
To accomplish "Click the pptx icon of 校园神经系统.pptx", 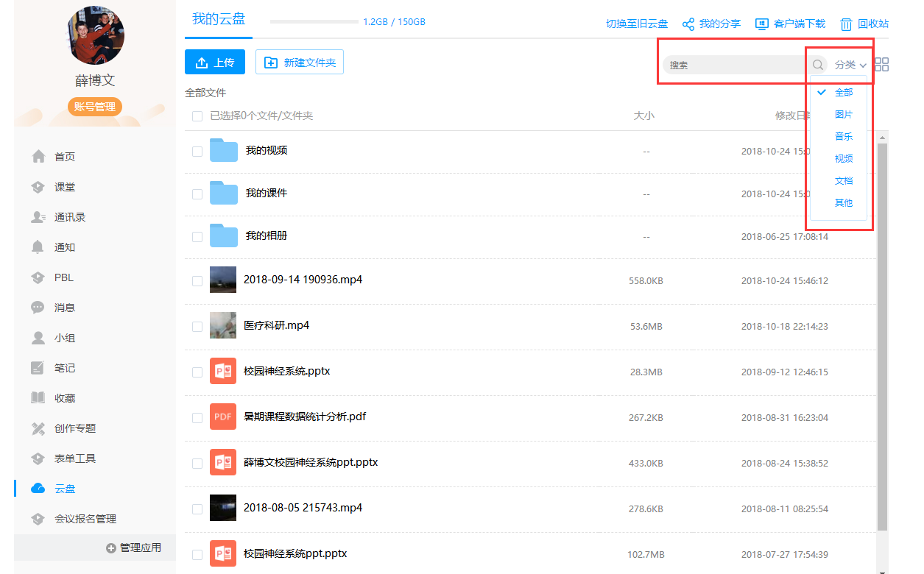I will [223, 371].
